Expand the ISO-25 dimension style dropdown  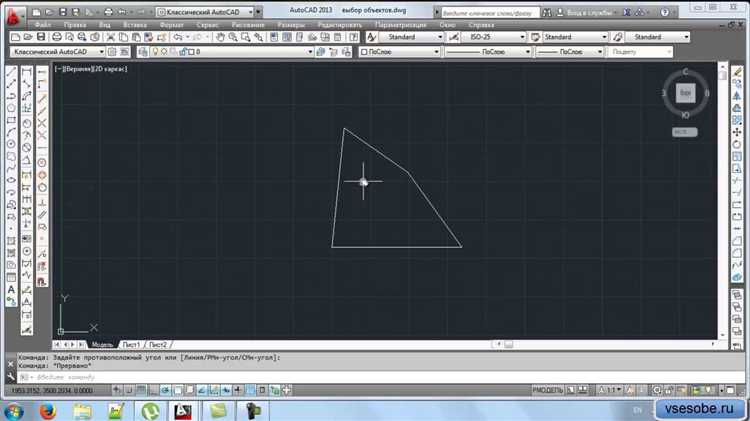tap(522, 37)
